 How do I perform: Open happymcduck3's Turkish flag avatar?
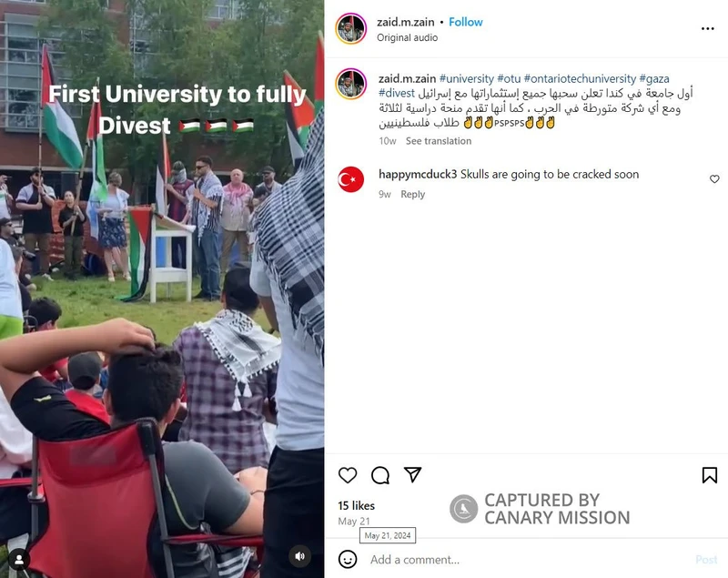(351, 179)
